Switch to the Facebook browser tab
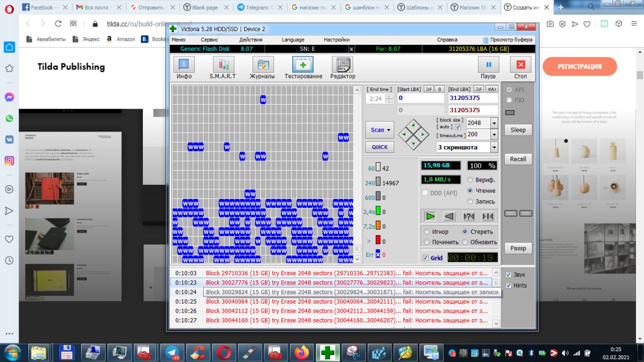Viewport: 644px width, 362px height. (45, 7)
